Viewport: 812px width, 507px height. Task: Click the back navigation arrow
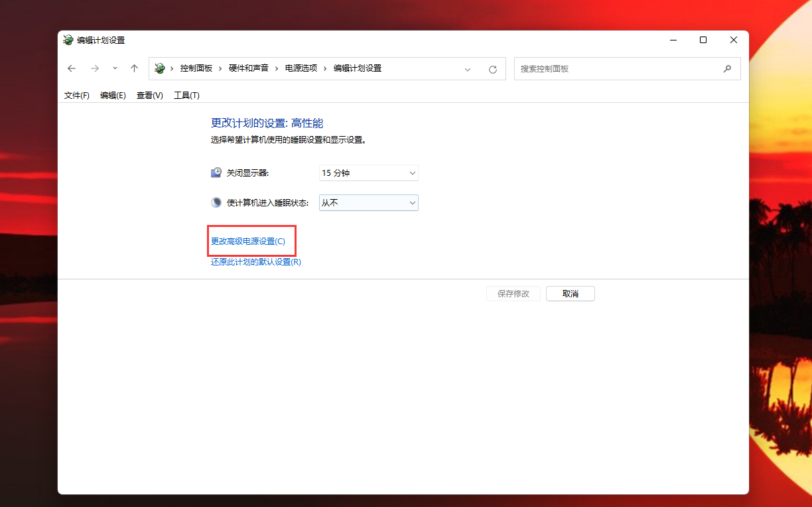tap(72, 68)
